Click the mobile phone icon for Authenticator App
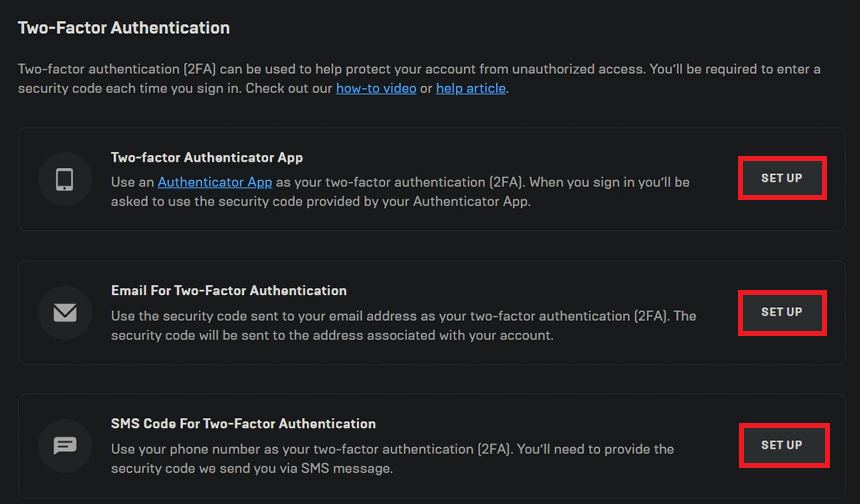This screenshot has height=504, width=860. pyautogui.click(x=64, y=179)
